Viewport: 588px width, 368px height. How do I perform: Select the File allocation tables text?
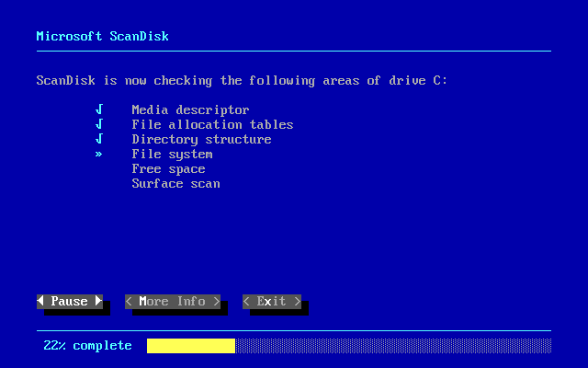click(x=212, y=125)
